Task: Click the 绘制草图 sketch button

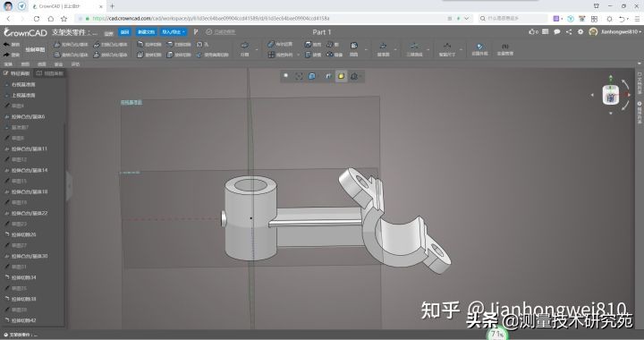Action: [35, 50]
